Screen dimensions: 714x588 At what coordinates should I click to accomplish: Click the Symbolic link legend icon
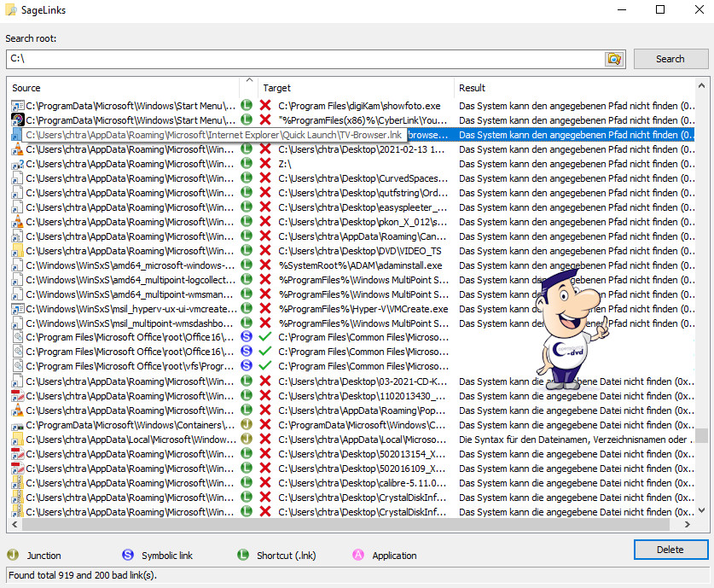coord(128,556)
